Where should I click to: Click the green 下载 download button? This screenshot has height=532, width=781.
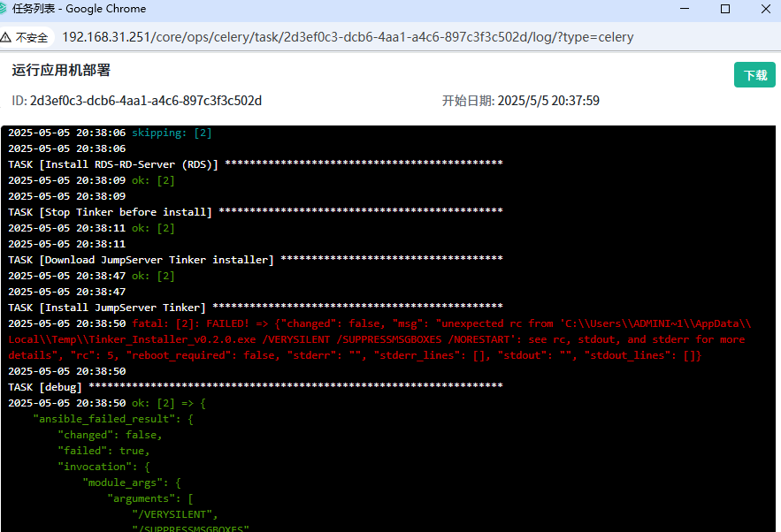(754, 74)
